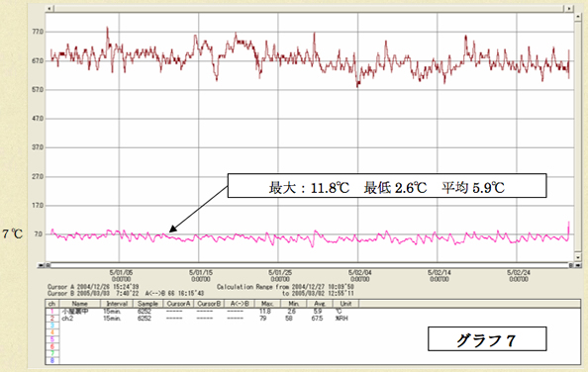Click the '5/02/14' time axis label
The image size is (588, 372).
[440, 273]
